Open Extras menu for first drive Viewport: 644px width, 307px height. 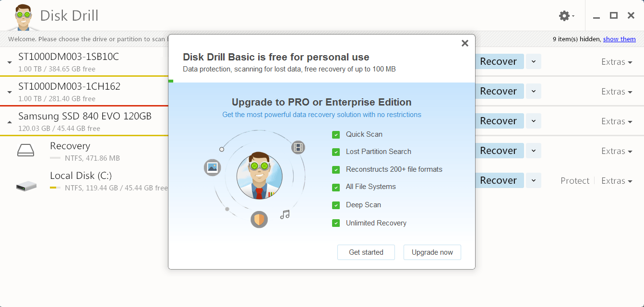[616, 62]
